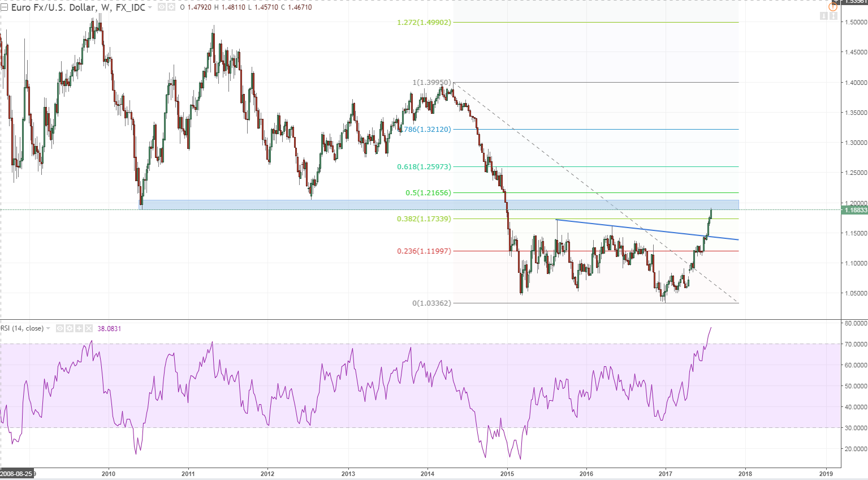Click the RSI plus icon
868x480 pixels.
pyautogui.click(x=79, y=328)
